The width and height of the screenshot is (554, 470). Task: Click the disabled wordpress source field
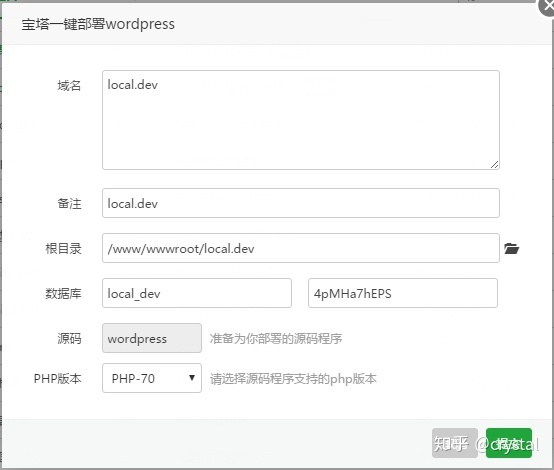[x=152, y=338]
